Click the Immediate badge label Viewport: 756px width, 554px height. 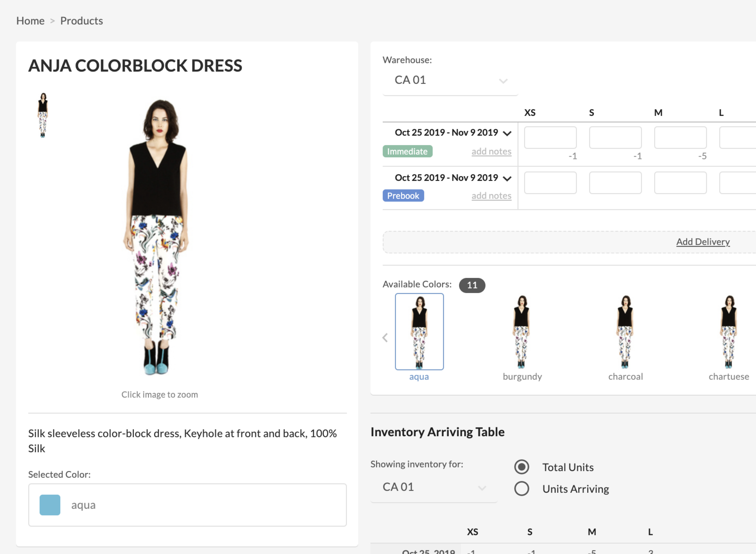coord(407,151)
